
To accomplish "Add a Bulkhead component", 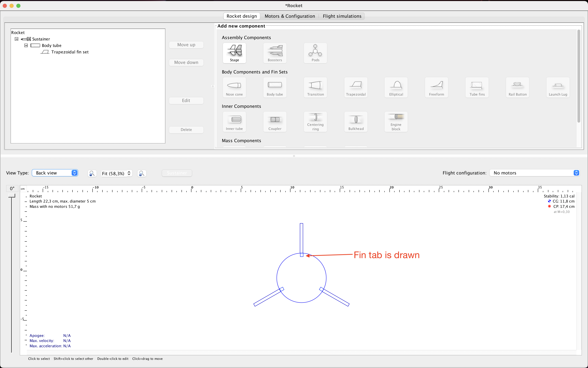I will point(356,122).
